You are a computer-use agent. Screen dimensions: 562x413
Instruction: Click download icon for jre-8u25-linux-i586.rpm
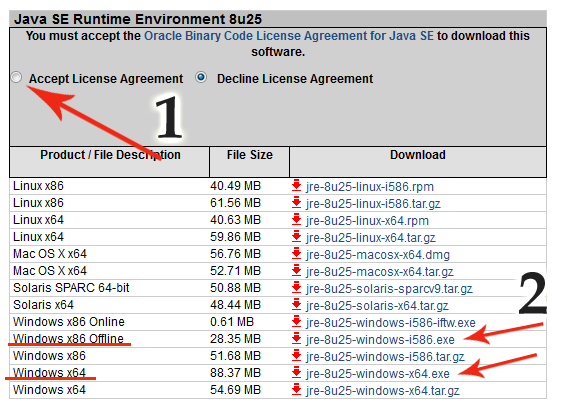click(x=296, y=186)
